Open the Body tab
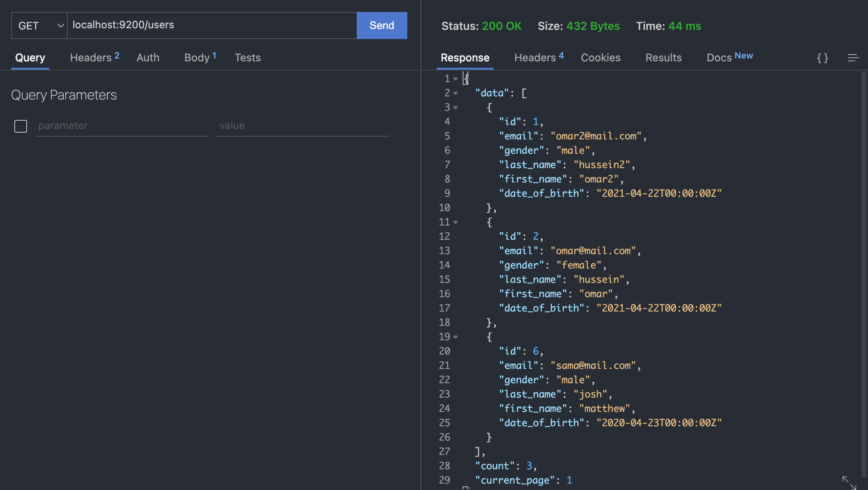 pos(200,57)
